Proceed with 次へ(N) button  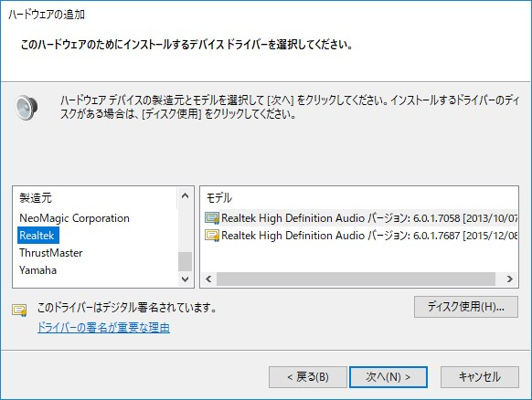coord(388,377)
